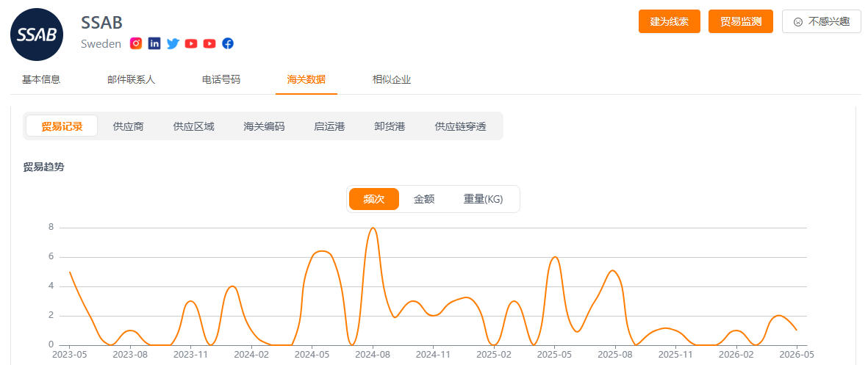Click the 2024-08 x-axis label
This screenshot has height=365, width=868.
(x=373, y=354)
